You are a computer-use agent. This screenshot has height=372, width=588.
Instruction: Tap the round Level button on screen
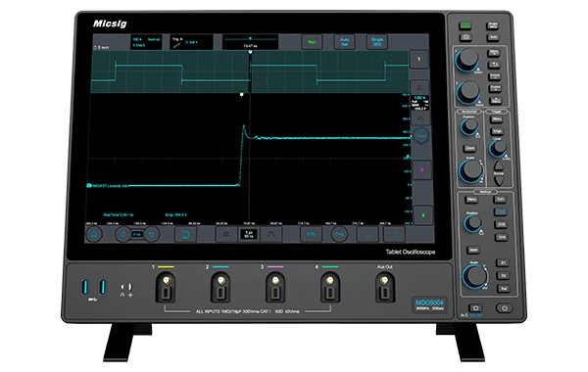pos(420,136)
